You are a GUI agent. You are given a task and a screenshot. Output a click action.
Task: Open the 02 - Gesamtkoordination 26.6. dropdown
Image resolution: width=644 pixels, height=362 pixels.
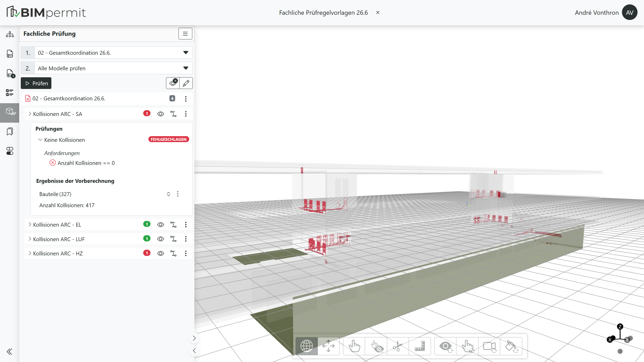(x=107, y=53)
